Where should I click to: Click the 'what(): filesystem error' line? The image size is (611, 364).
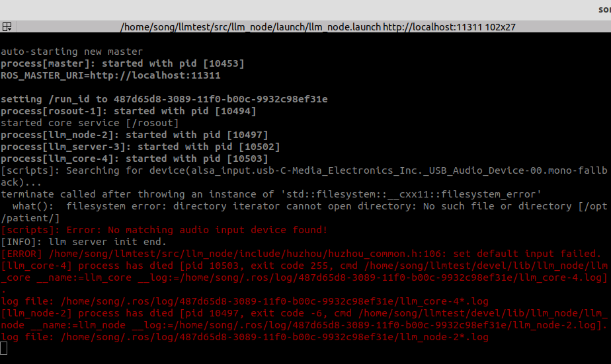click(304, 206)
